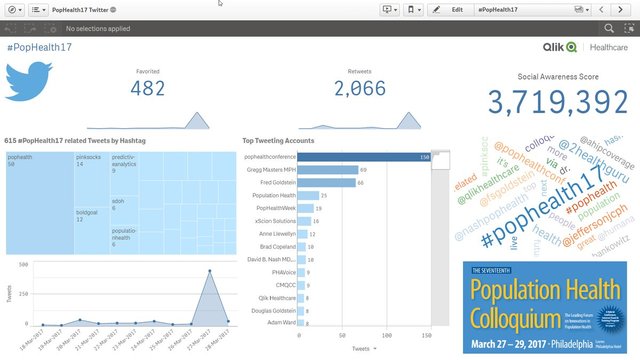The image size is (640, 360).
Task: Click the 20-Mar-2017 data point
Action: pyautogui.click(x=80, y=320)
